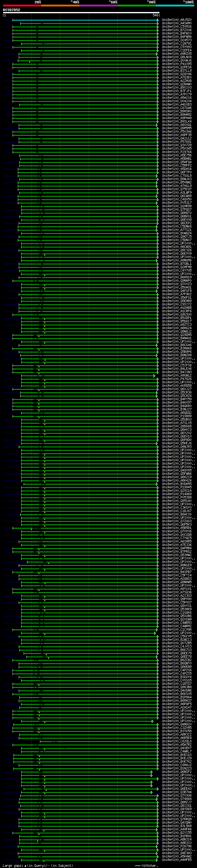
Task: Open hit UniRef100_C1N791
Action: tap(177, 43)
